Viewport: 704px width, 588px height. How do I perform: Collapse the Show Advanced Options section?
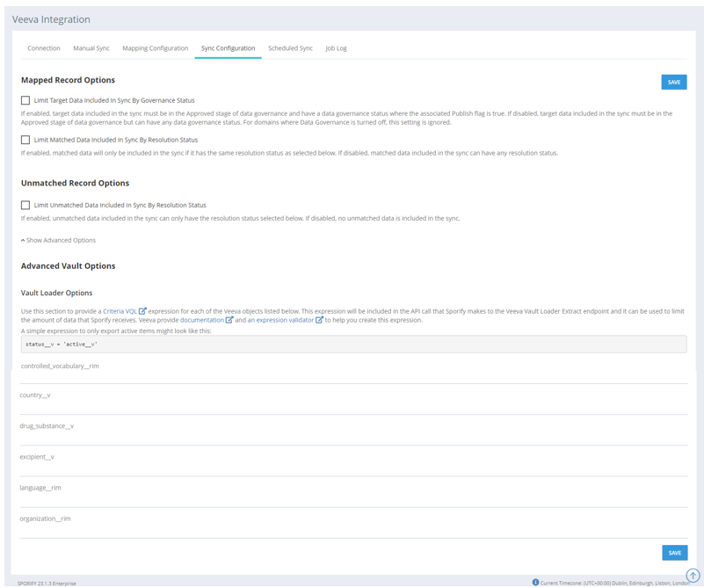coord(59,240)
